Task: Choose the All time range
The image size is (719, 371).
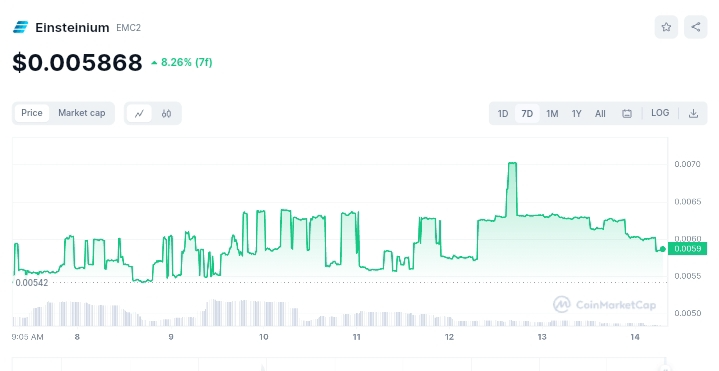Action: 600,113
